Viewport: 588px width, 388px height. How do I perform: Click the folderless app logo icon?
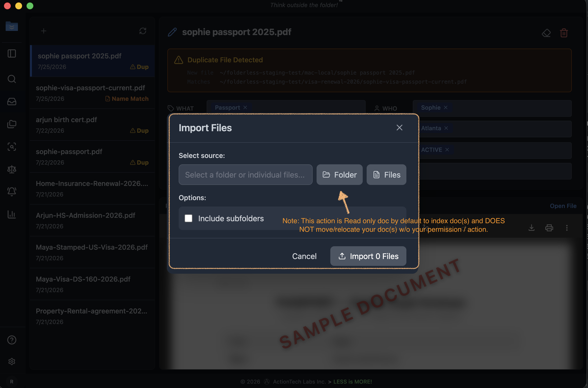(12, 26)
